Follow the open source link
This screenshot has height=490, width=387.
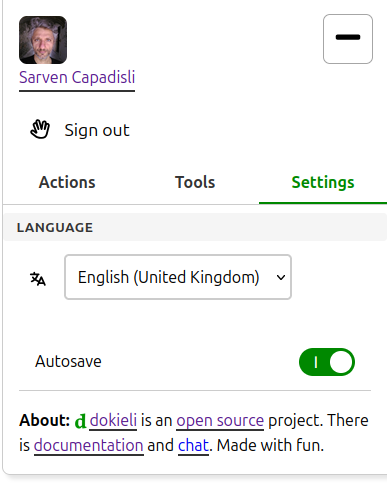click(x=220, y=420)
